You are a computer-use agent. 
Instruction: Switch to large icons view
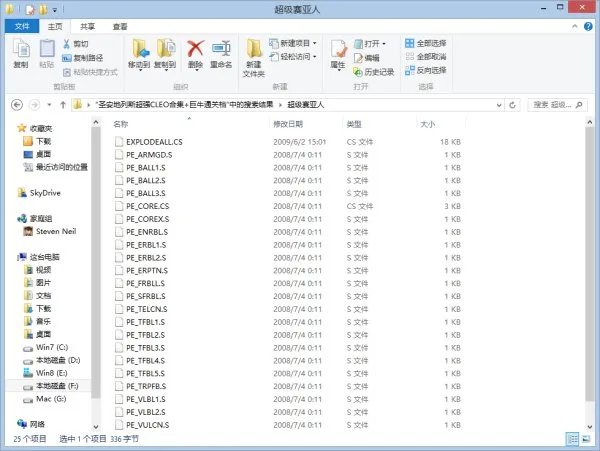click(586, 439)
